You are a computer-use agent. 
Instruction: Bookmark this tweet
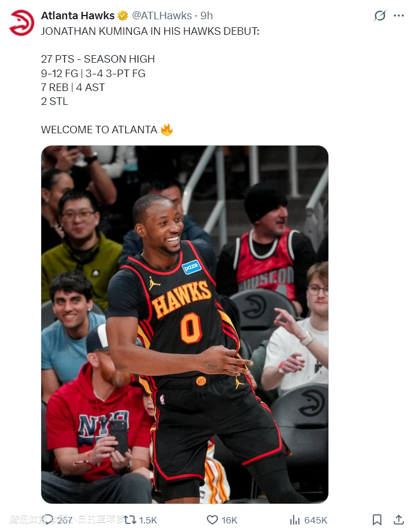(x=377, y=520)
